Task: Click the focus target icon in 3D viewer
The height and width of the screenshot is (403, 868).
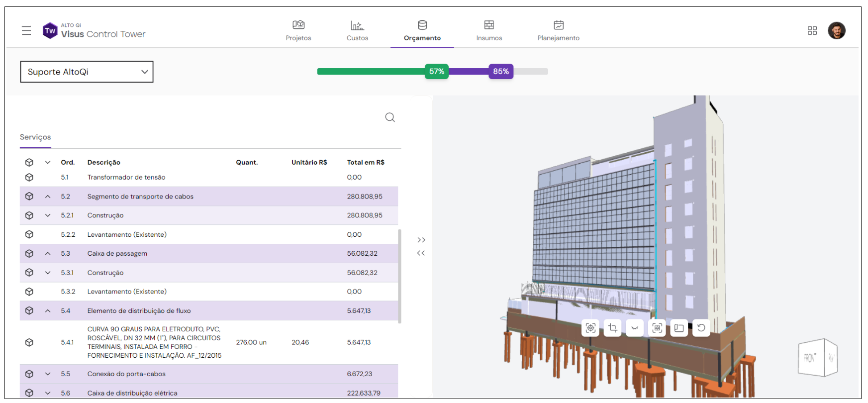Action: [x=590, y=328]
